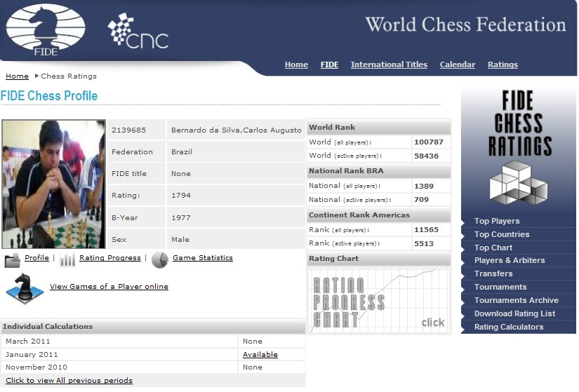Screen dimensions: 579x392
Task: Click the FIDE ID 2139685
Action: [x=129, y=130]
